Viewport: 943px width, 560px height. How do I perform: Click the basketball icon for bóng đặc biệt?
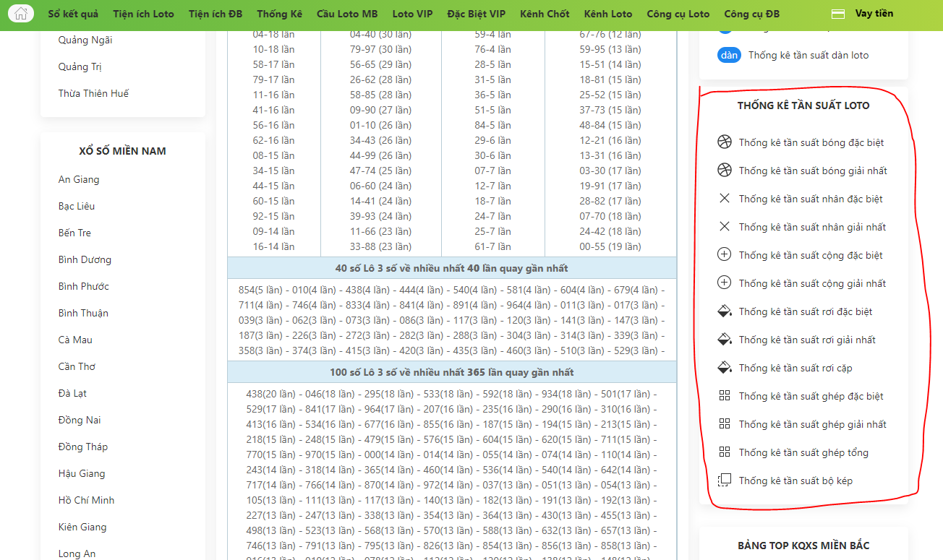pyautogui.click(x=725, y=142)
